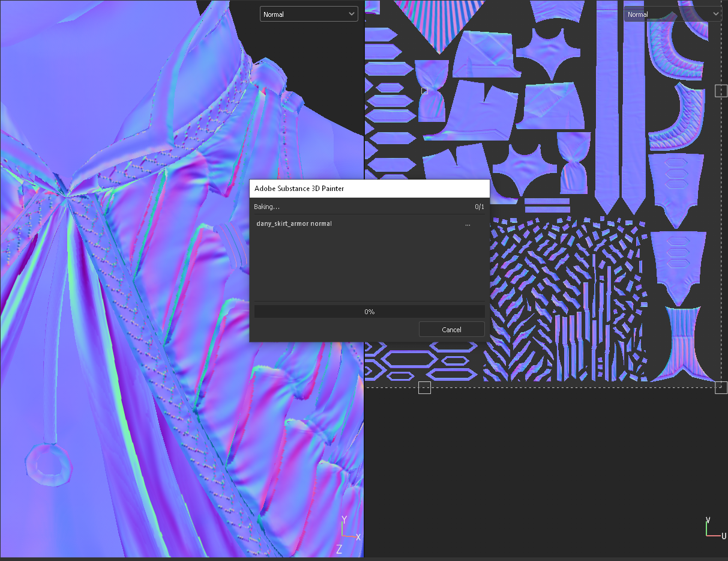Image resolution: width=728 pixels, height=561 pixels.
Task: Click Cancel to stop the bake
Action: 451,329
